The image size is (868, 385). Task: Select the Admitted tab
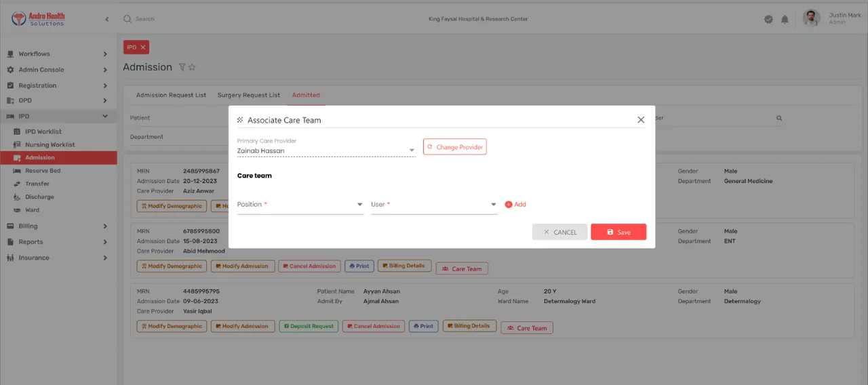click(306, 95)
